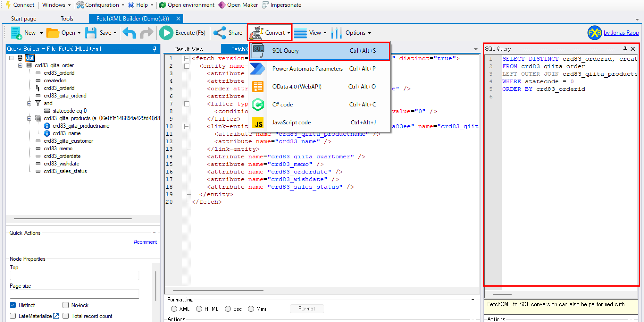Click the #comment quick action link
Image resolution: width=644 pixels, height=322 pixels.
point(145,242)
